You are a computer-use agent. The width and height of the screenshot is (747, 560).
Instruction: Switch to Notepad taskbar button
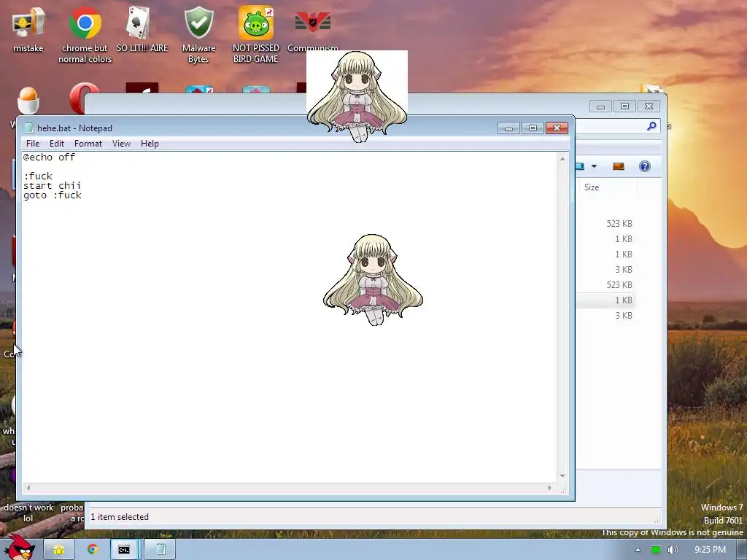point(160,550)
